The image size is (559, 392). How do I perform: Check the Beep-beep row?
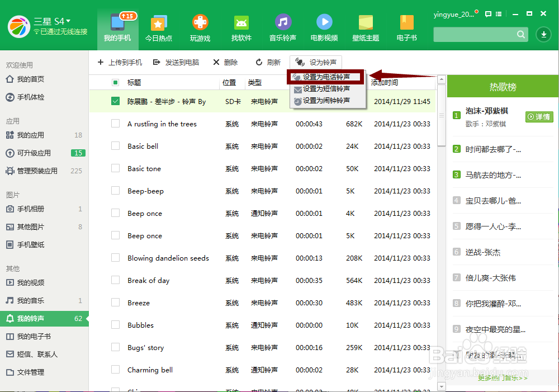tap(115, 191)
